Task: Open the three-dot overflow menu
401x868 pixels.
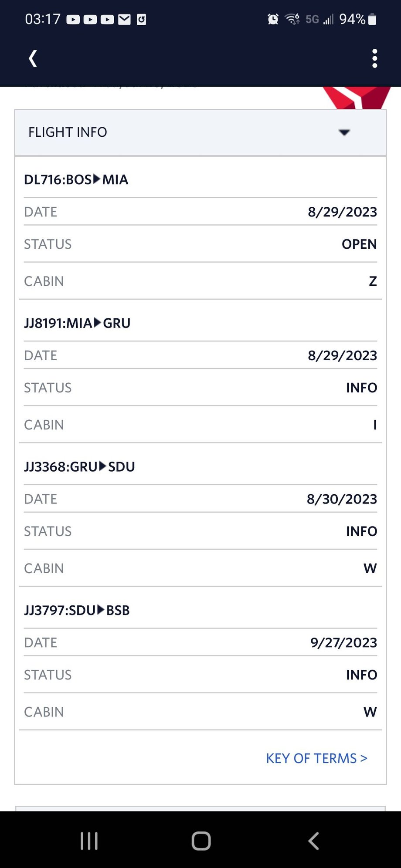Action: (375, 58)
